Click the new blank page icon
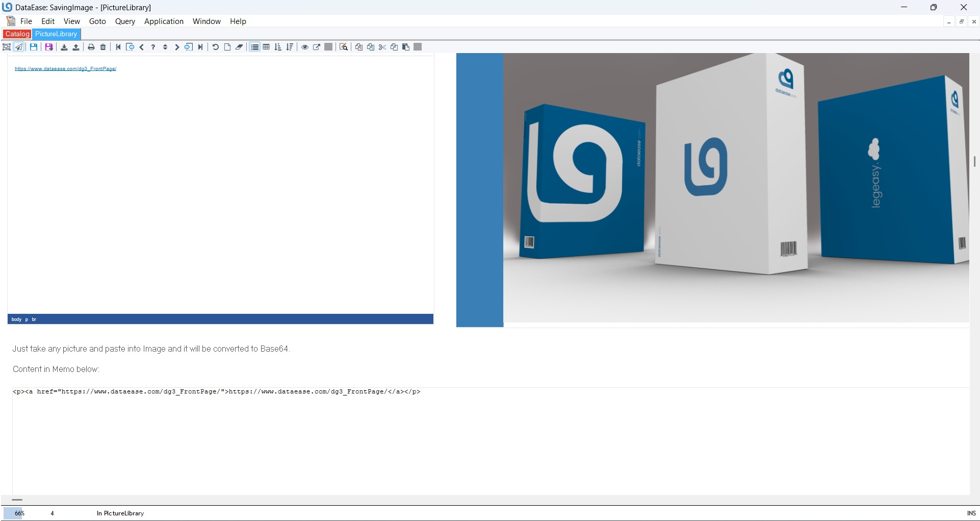This screenshot has height=521, width=980. point(227,47)
